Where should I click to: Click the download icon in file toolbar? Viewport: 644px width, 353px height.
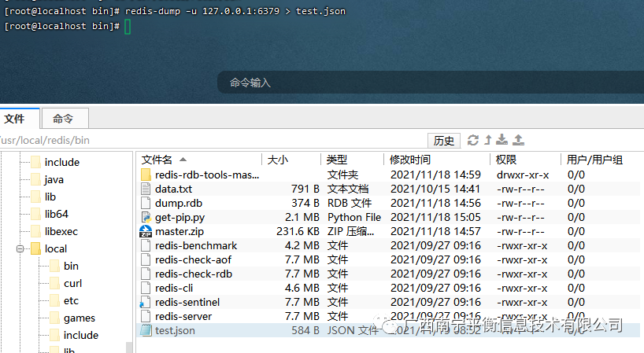[x=502, y=140]
